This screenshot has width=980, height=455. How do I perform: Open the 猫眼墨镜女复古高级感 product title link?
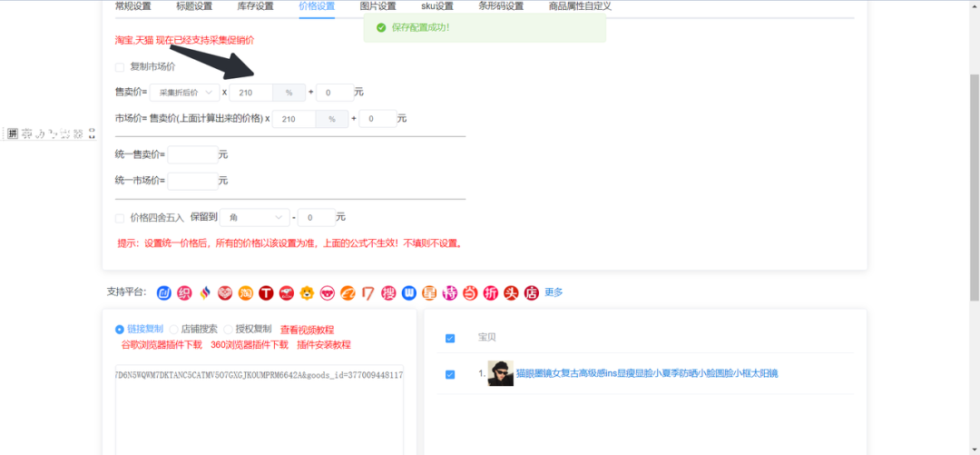tap(647, 373)
